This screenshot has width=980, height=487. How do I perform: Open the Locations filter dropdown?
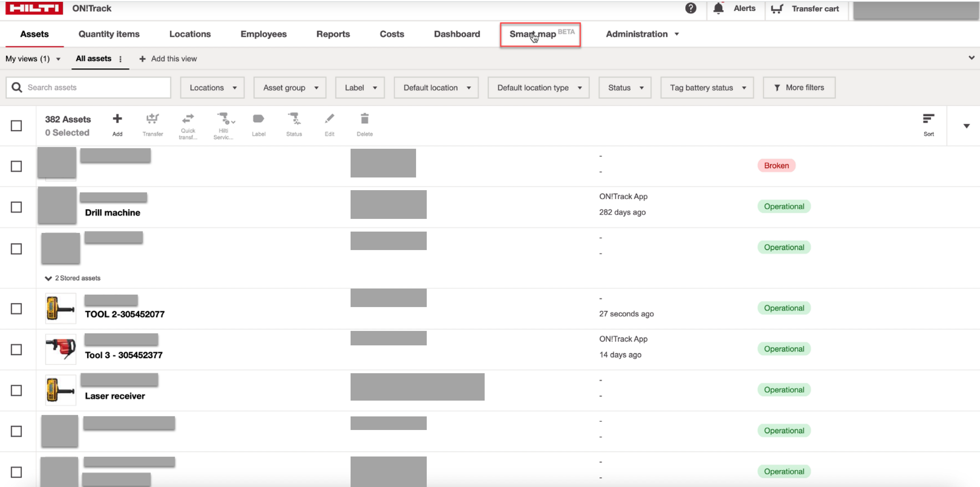(212, 88)
